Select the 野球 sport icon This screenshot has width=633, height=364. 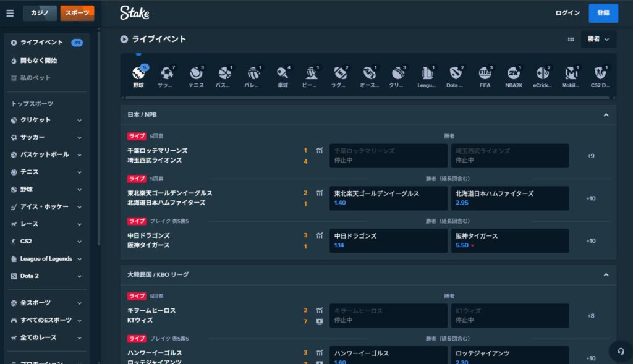tap(138, 76)
